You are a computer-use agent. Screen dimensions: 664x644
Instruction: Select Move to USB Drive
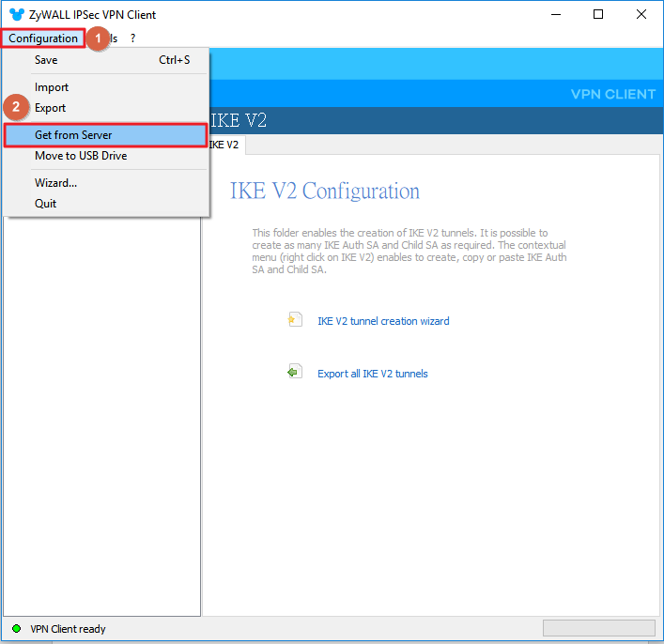(x=106, y=156)
